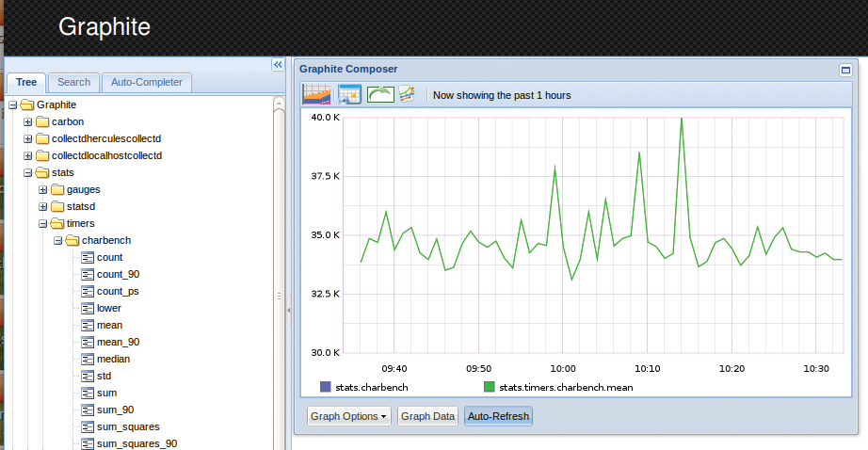Click the chart-with-pencil icon in composer toolbar
Viewport: 868px width, 450px height.
click(x=407, y=94)
